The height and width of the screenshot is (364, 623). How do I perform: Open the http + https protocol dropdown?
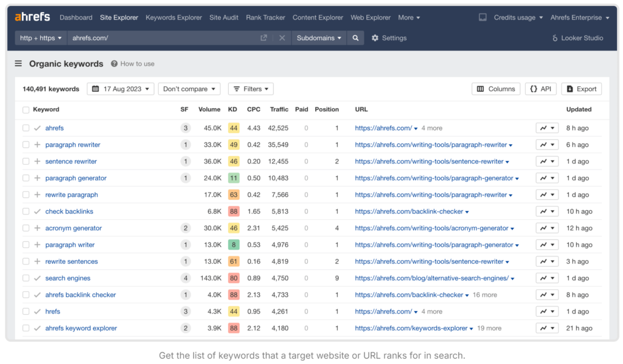(x=41, y=38)
